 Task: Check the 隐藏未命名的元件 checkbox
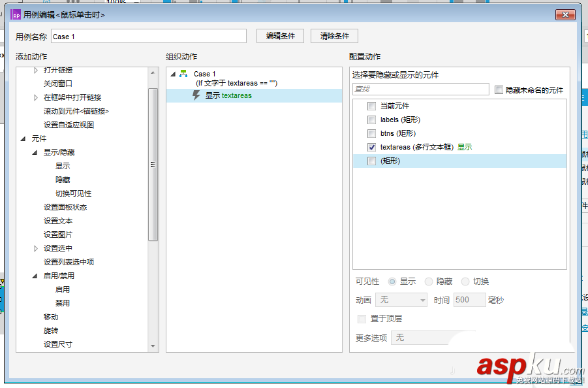(497, 89)
